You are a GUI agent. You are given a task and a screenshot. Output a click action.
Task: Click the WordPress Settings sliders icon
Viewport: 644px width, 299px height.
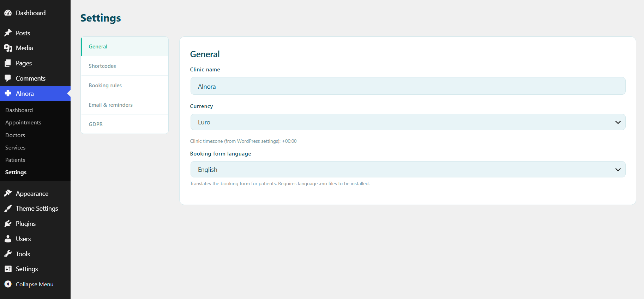point(8,269)
